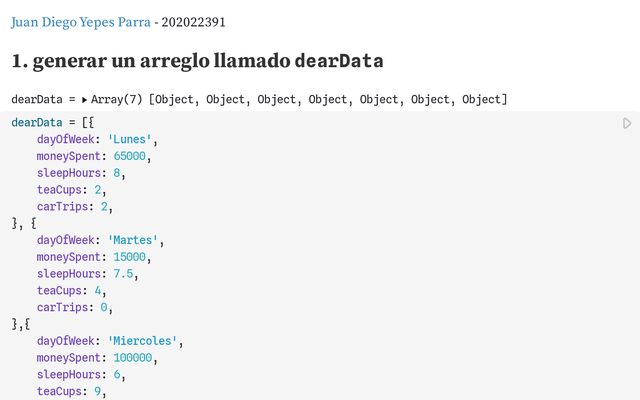This screenshot has width=640, height=400.
Task: Run the dearData code cell
Action: 627,123
